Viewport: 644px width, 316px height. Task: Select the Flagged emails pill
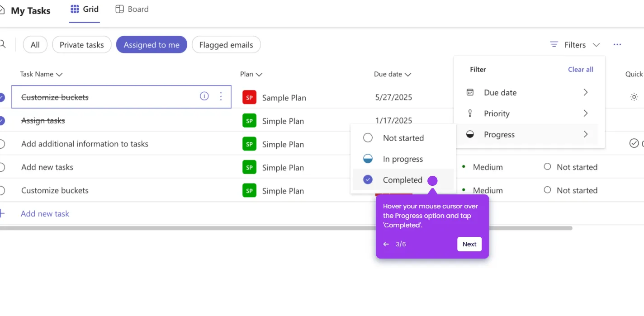[x=226, y=45]
